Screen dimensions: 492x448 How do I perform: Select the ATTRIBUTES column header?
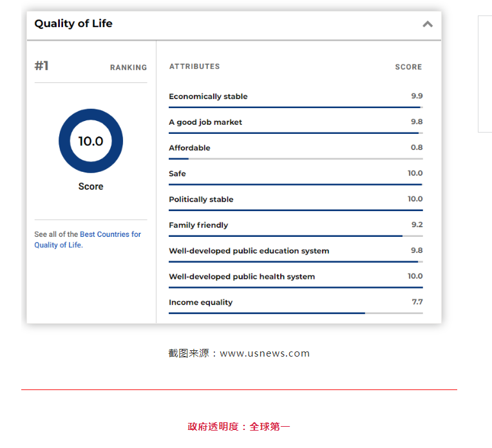pyautogui.click(x=194, y=66)
